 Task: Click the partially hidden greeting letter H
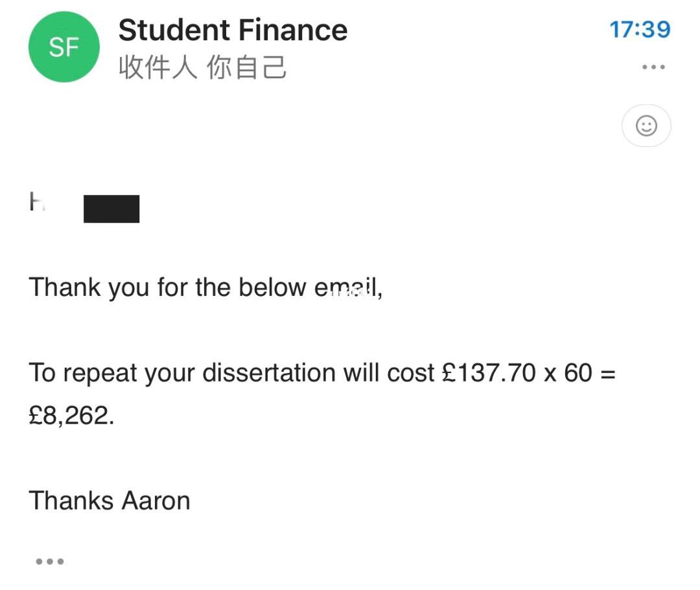36,202
